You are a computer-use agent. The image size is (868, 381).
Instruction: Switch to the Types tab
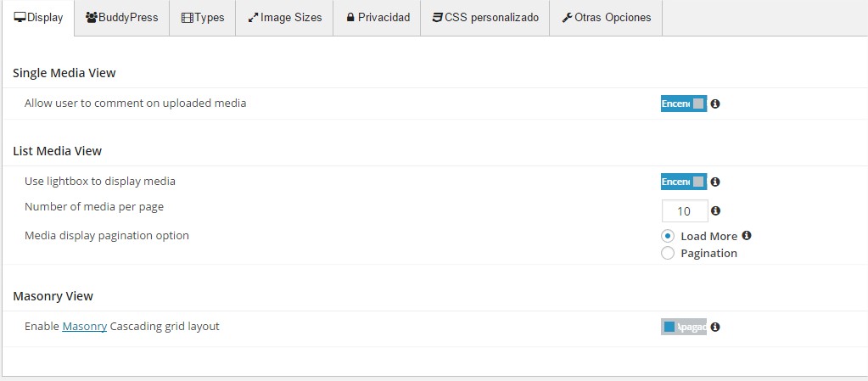202,18
